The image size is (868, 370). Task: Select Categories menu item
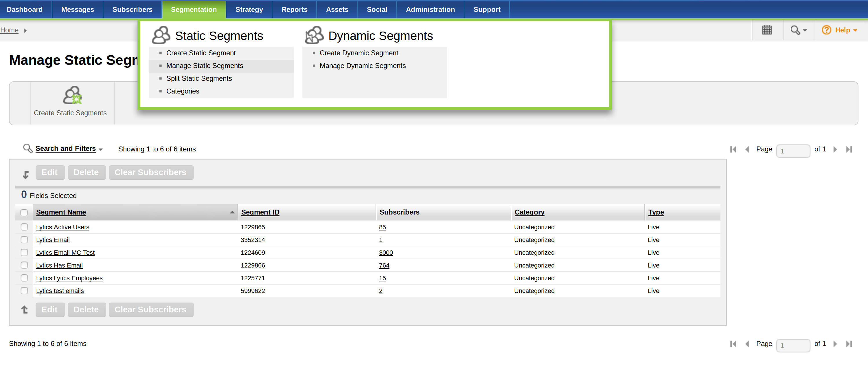point(183,91)
